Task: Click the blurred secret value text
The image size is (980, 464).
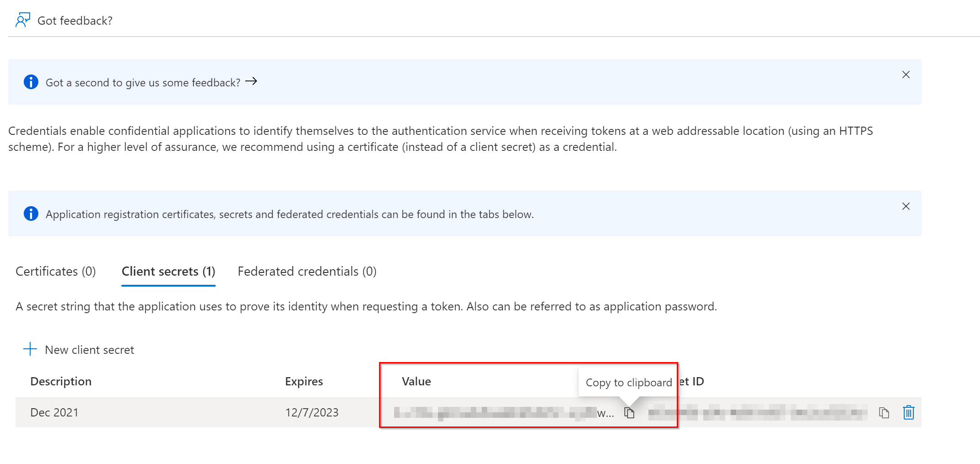Action: (x=504, y=413)
